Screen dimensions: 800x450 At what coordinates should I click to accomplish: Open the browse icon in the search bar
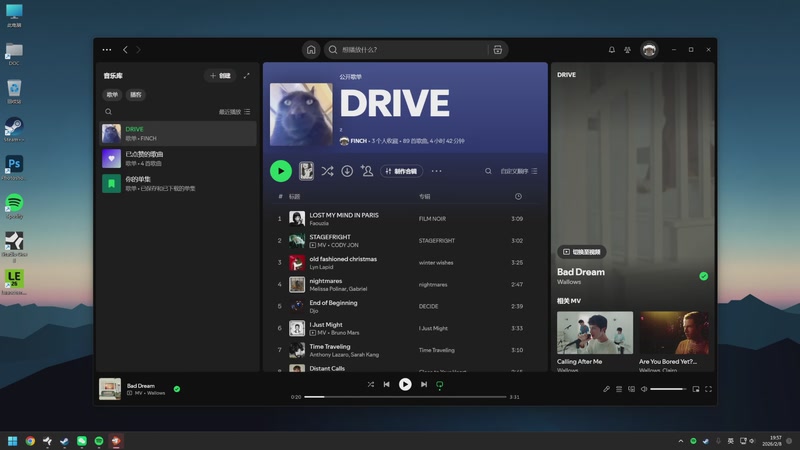click(x=497, y=49)
